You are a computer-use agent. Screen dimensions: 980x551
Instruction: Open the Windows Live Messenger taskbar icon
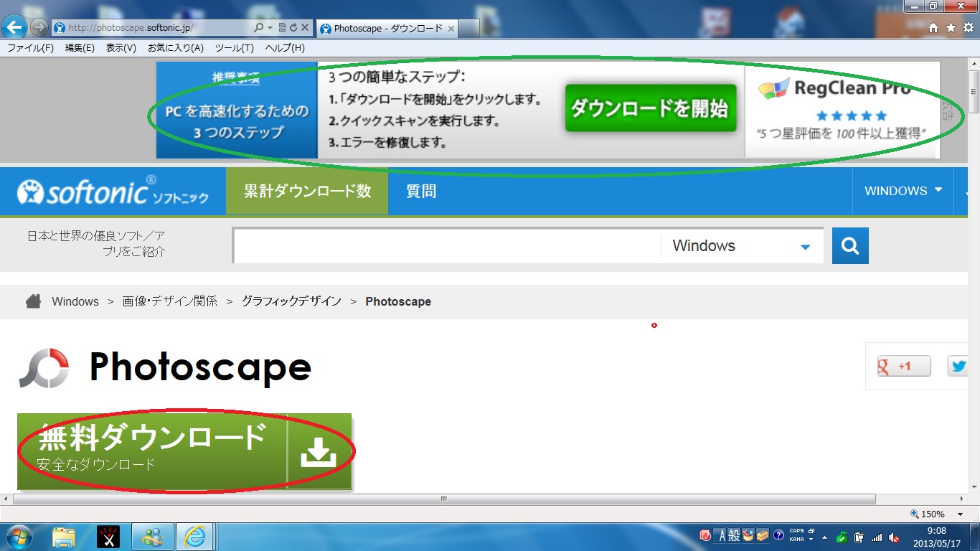(x=152, y=537)
